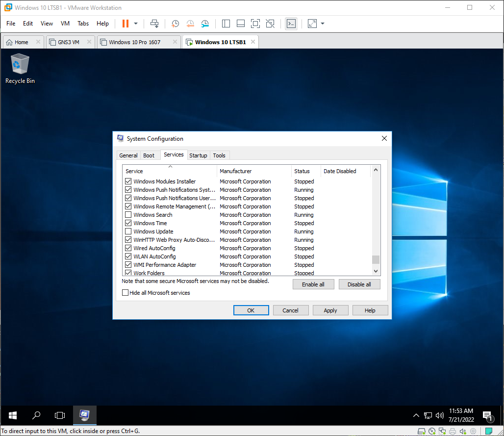Sort by the Status column header

pyautogui.click(x=306, y=171)
